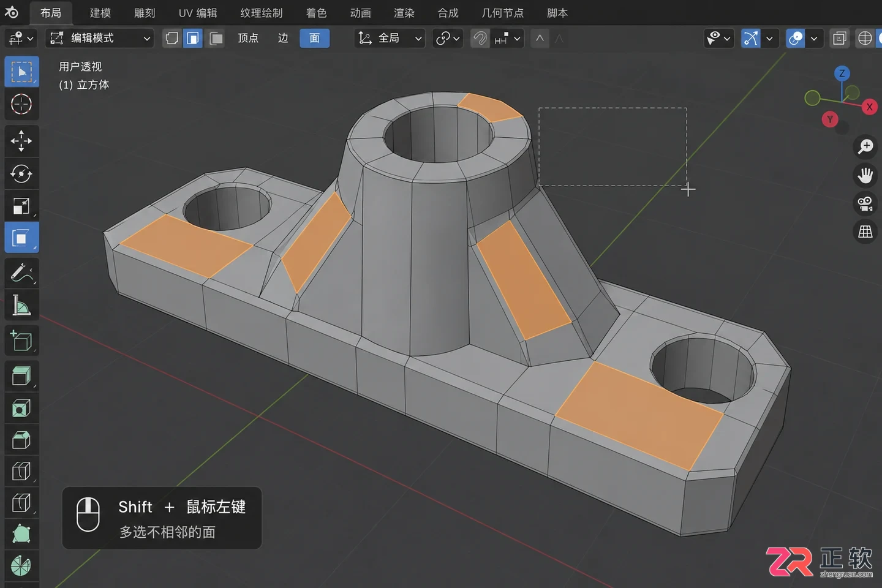Choose the Add Cube tool

pos(21,341)
